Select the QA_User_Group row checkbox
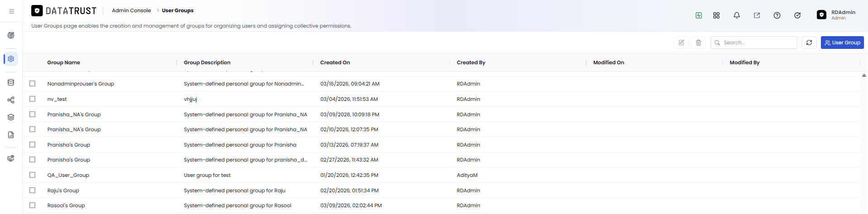This screenshot has width=868, height=214. tap(32, 175)
